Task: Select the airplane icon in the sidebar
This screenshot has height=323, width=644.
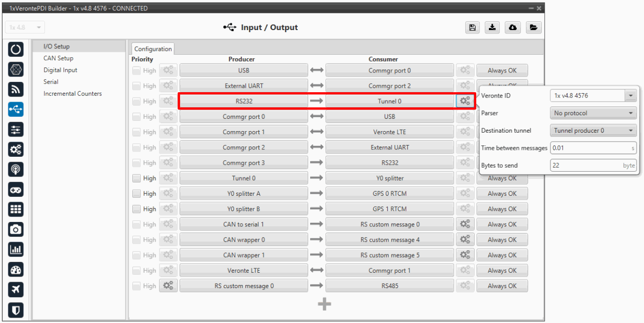Action: [16, 290]
